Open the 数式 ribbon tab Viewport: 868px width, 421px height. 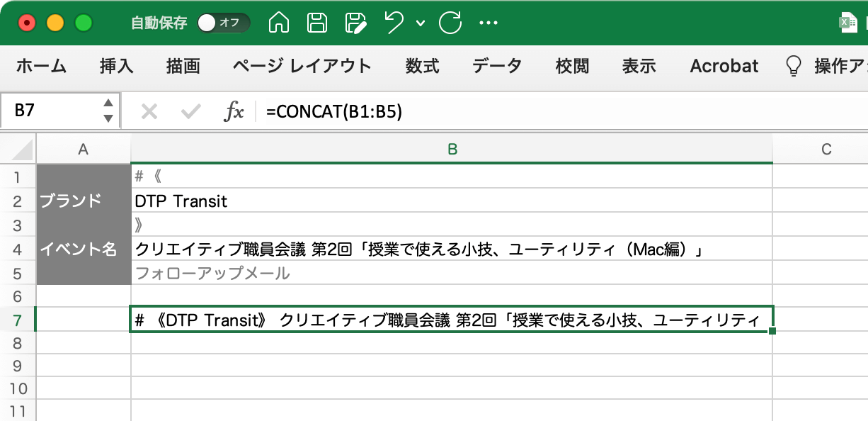click(x=423, y=67)
